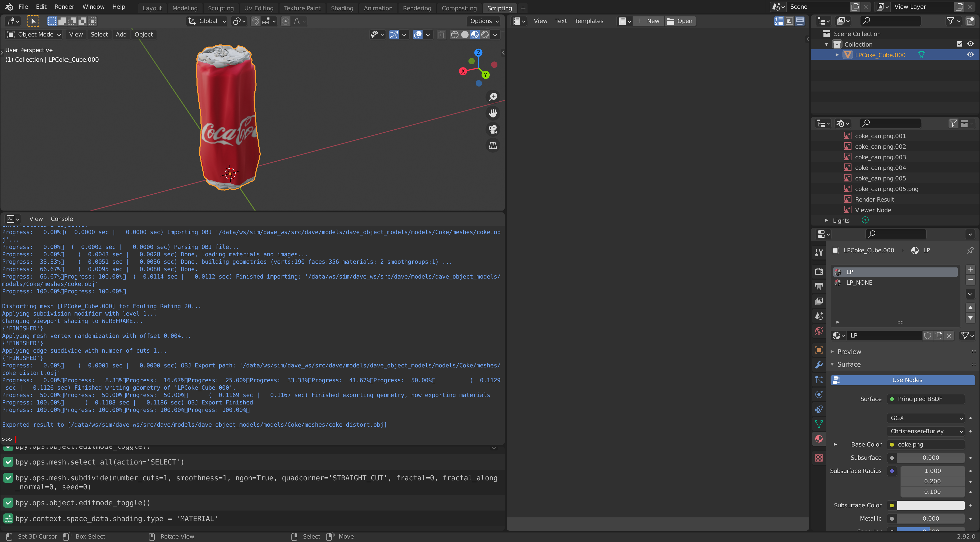This screenshot has width=980, height=542.
Task: Open the Output properties tab
Action: tap(819, 286)
